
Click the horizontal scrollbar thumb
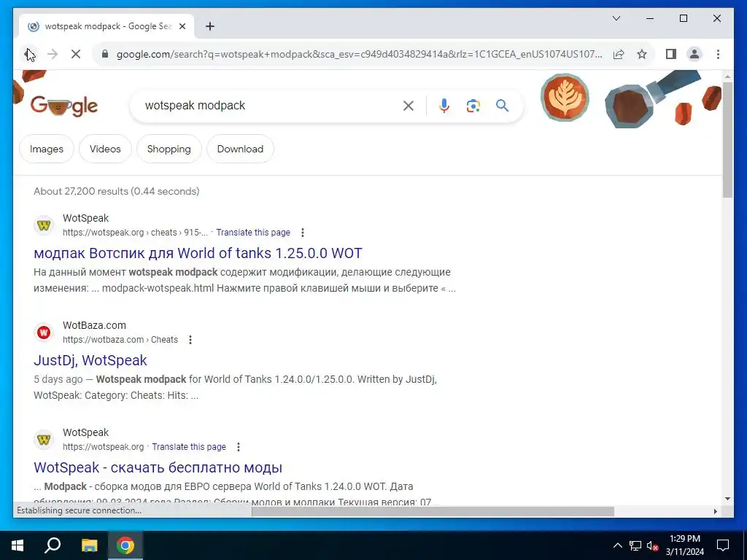(433, 511)
